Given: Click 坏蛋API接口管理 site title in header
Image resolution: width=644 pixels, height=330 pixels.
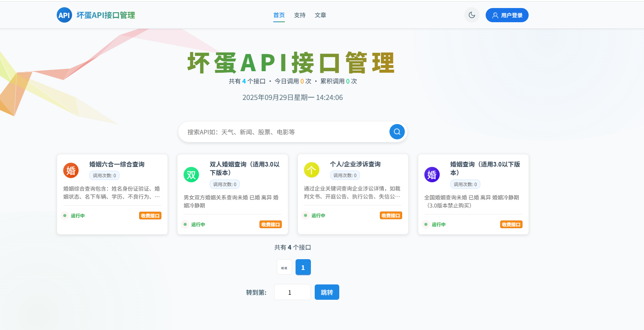Looking at the screenshot, I should pos(105,15).
